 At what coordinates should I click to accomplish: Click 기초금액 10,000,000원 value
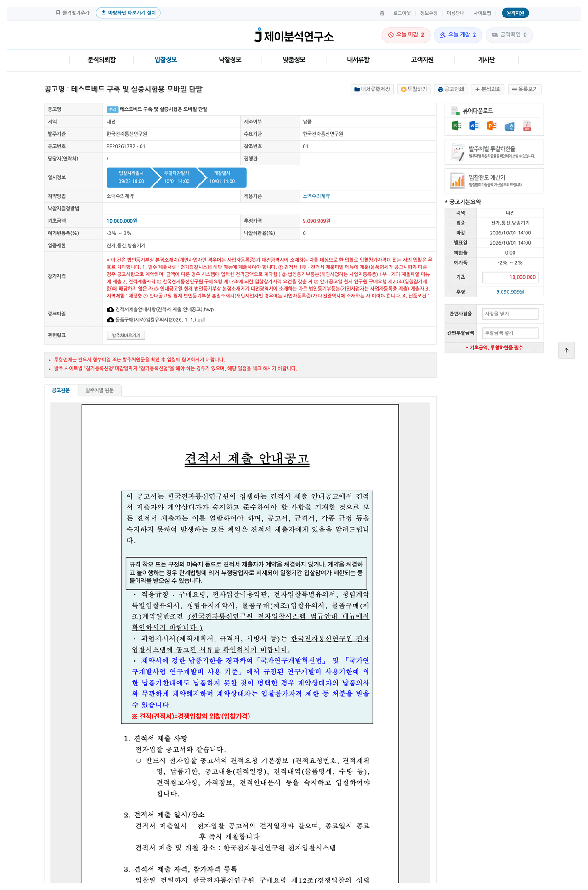pos(122,221)
